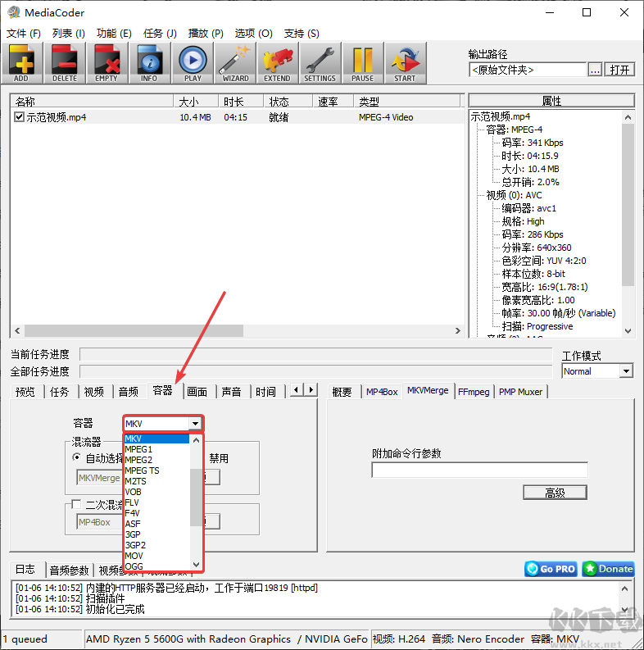Select ASF in container list

157,524
